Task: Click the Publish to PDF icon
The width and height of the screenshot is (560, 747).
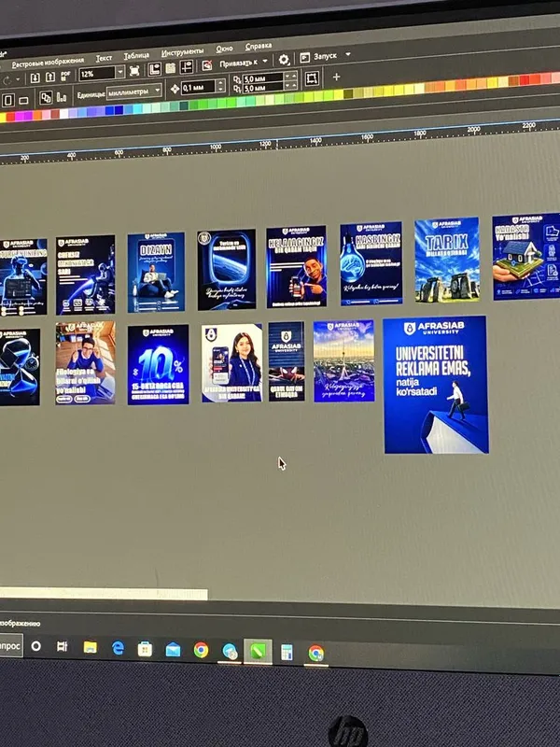Action: (65, 76)
